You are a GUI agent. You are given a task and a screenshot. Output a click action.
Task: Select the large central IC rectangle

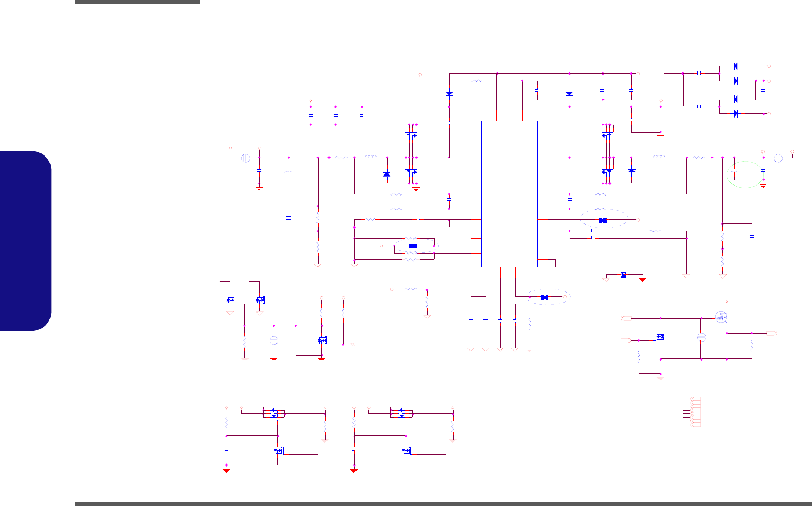[509, 194]
